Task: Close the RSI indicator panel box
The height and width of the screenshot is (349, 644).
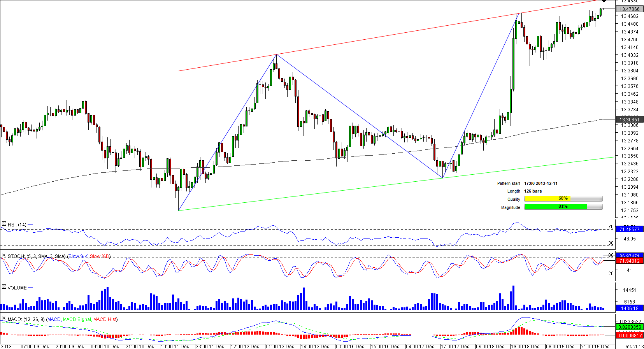Action: (x=4, y=224)
